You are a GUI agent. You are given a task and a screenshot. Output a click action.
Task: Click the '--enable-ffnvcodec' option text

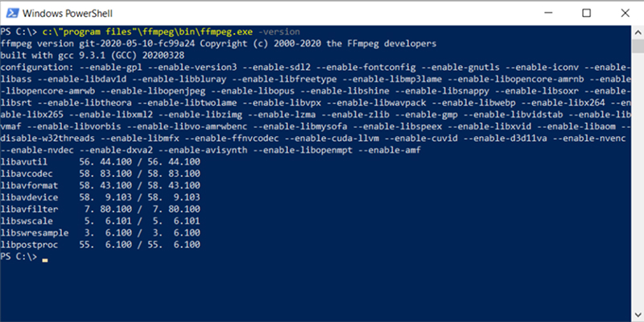(x=231, y=138)
